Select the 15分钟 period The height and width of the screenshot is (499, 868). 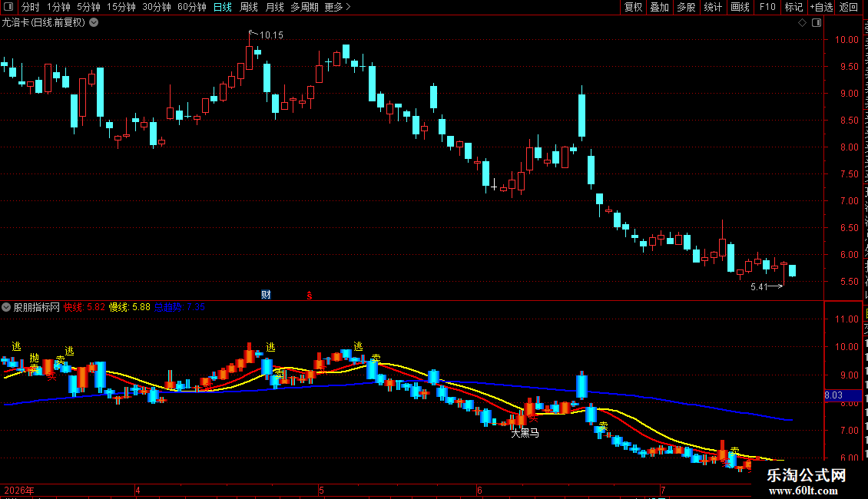pos(121,7)
